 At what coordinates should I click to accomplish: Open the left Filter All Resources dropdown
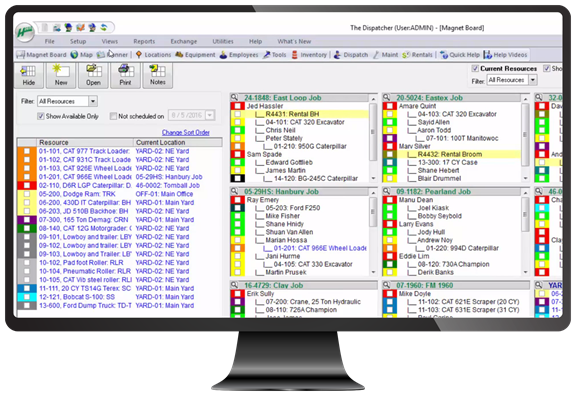(93, 101)
